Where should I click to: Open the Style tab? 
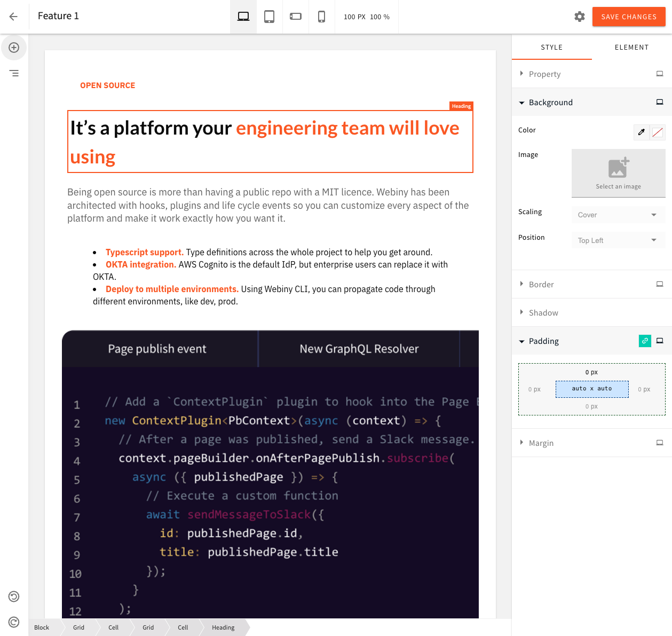(551, 47)
